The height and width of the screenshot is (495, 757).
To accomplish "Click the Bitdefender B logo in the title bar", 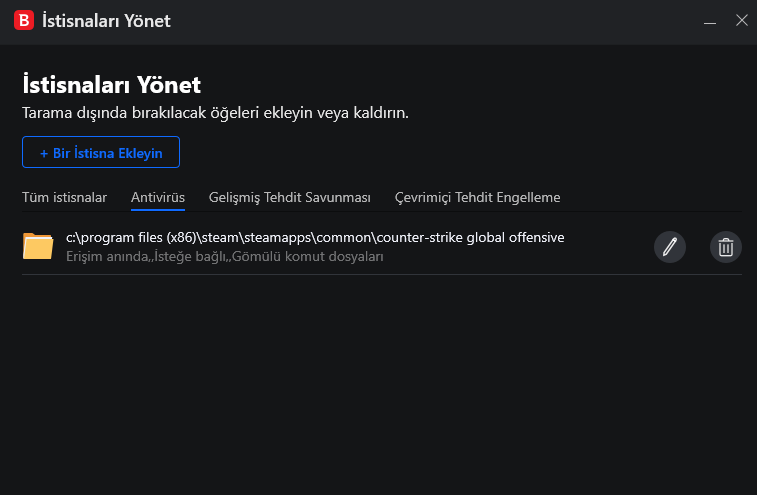I will [x=24, y=20].
